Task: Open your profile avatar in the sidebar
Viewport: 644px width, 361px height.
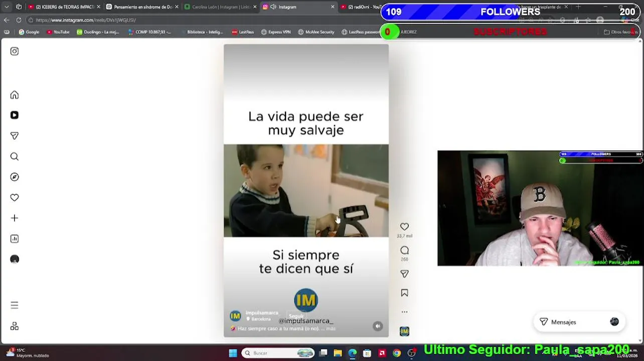Action: tap(15, 259)
